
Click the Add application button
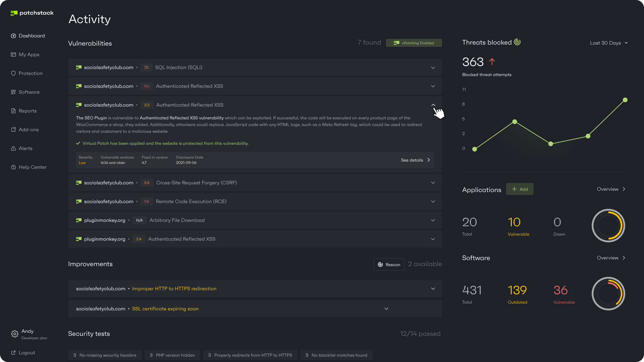point(520,189)
